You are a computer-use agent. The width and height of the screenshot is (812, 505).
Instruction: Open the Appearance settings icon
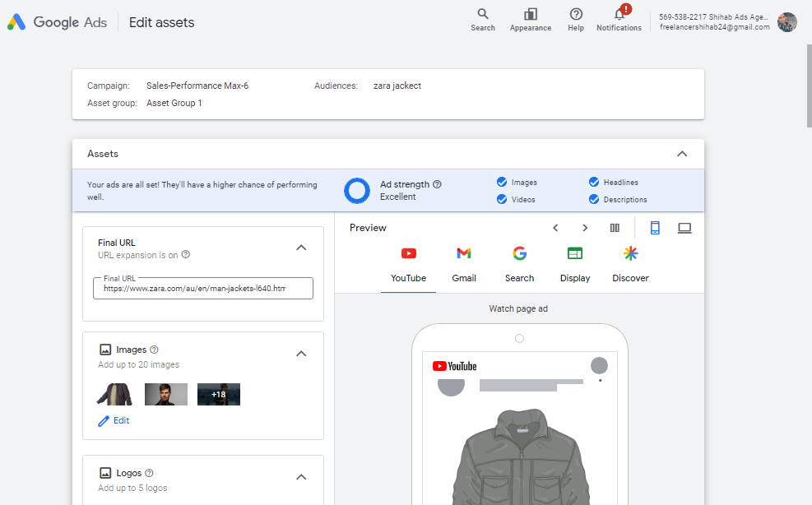(x=531, y=20)
